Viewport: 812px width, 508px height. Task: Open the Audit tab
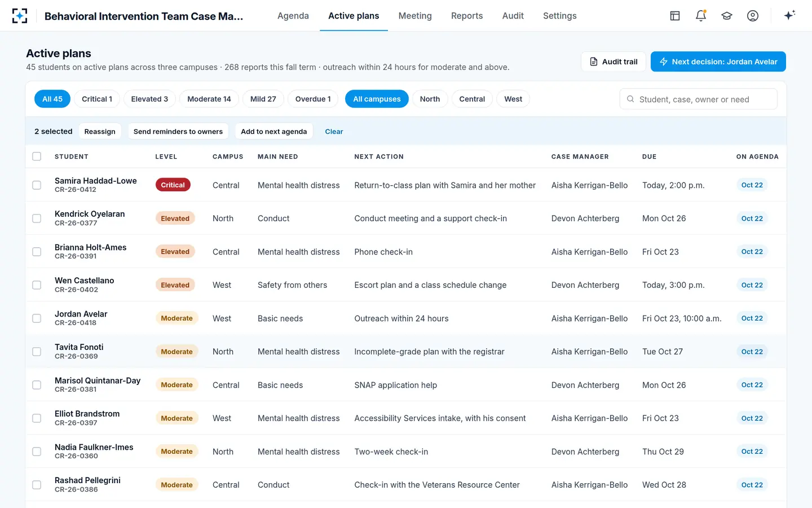[x=513, y=16]
